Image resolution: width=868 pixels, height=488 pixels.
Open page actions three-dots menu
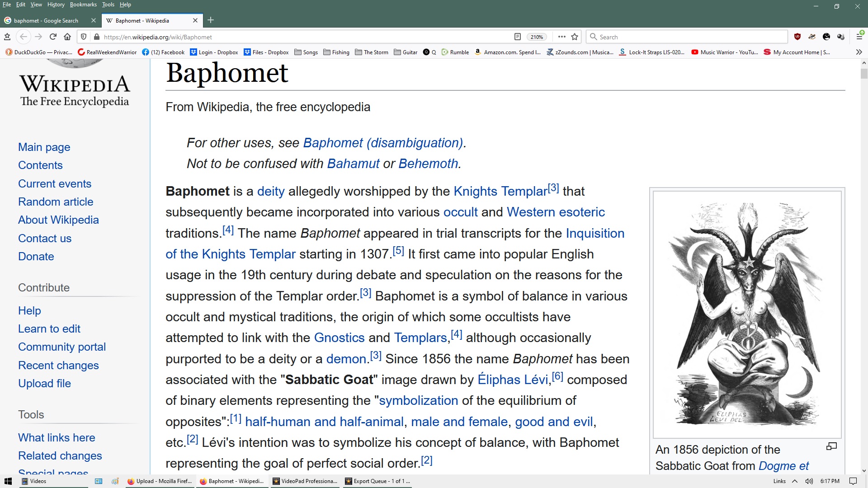click(x=561, y=37)
